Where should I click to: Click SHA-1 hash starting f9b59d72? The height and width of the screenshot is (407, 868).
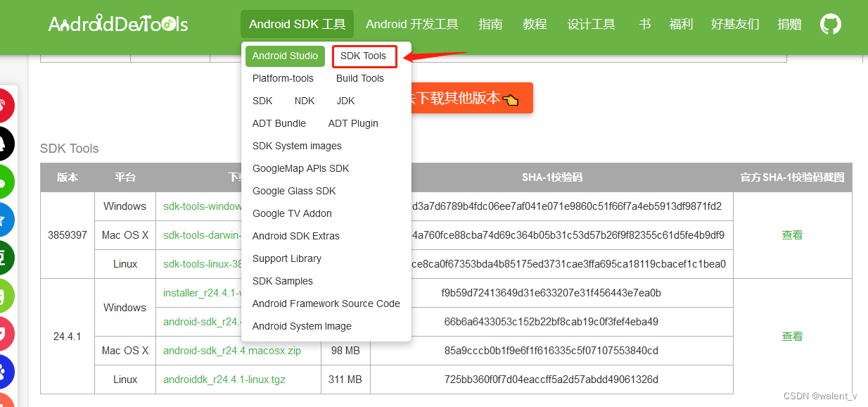point(551,293)
